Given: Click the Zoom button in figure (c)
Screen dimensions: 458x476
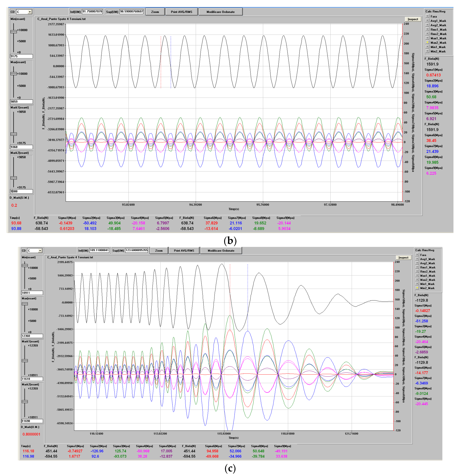Looking at the screenshot, I should click(159, 250).
